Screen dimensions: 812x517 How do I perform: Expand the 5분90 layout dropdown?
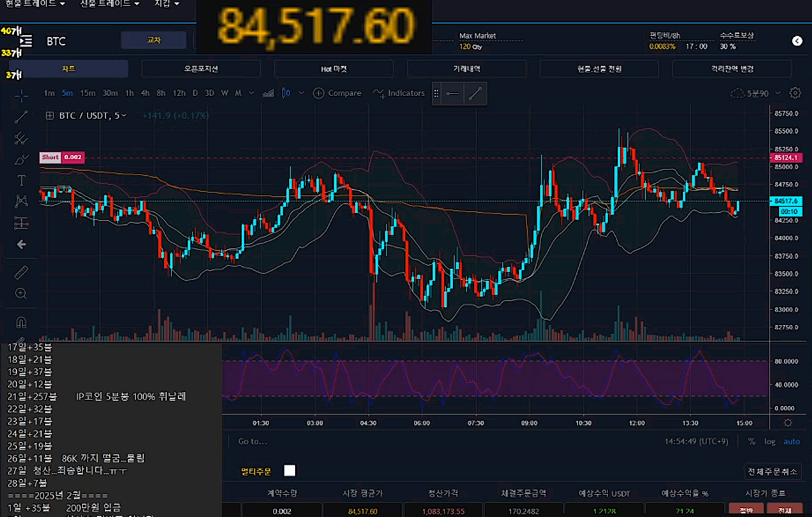click(x=777, y=93)
